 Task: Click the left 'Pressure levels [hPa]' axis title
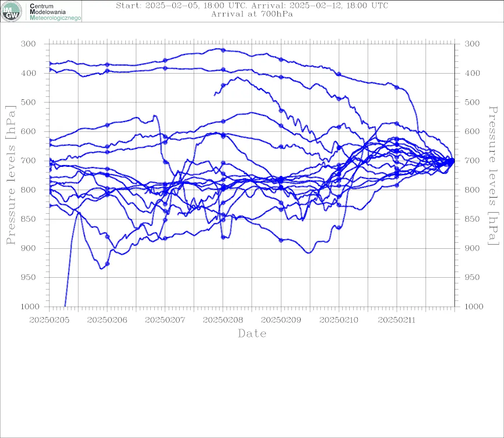11,175
